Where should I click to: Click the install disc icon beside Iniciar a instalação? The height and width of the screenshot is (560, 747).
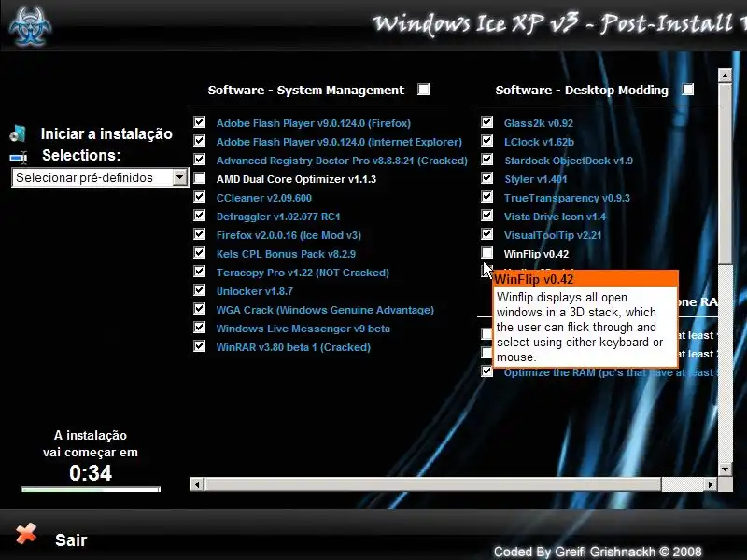tap(18, 133)
